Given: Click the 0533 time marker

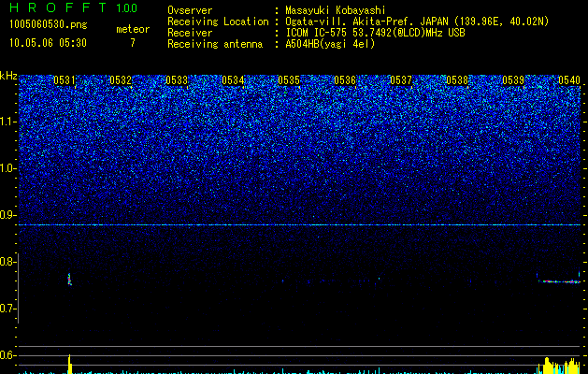Looking at the screenshot, I should 177,80.
